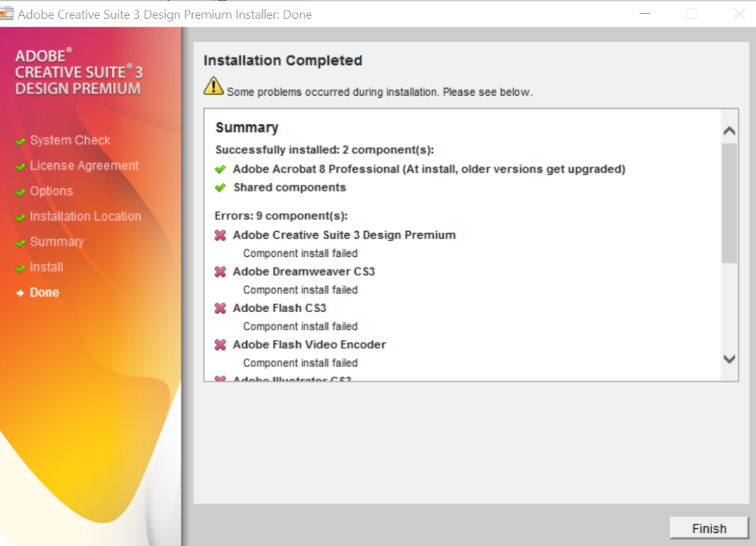
Task: Click red X beside Adobe Creative Suite 3 Design Premium
Action: pyautogui.click(x=221, y=235)
